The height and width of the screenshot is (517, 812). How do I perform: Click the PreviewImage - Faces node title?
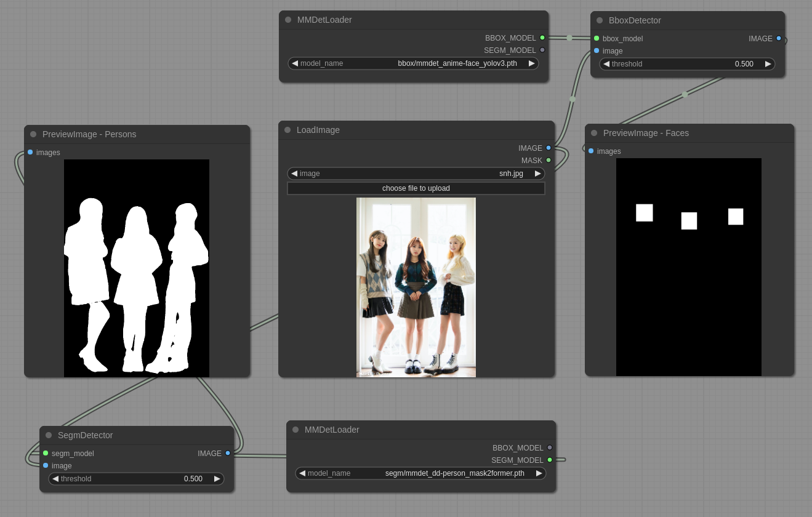[646, 133]
